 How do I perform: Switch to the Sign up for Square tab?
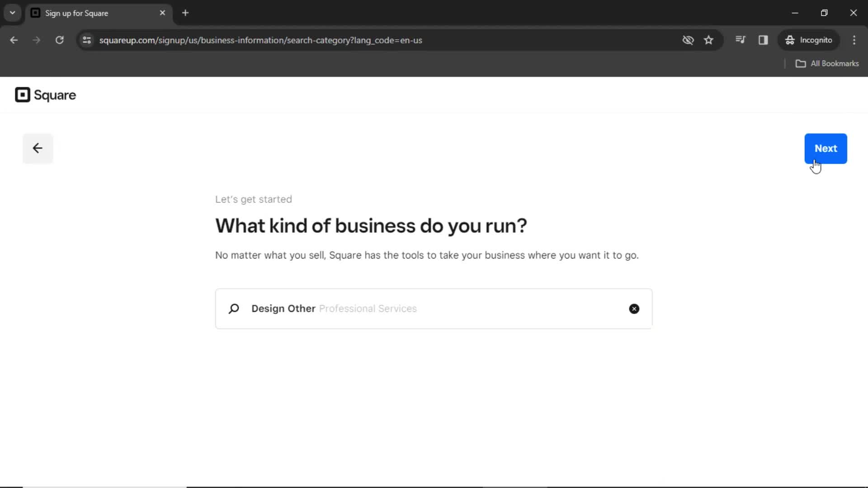point(99,13)
